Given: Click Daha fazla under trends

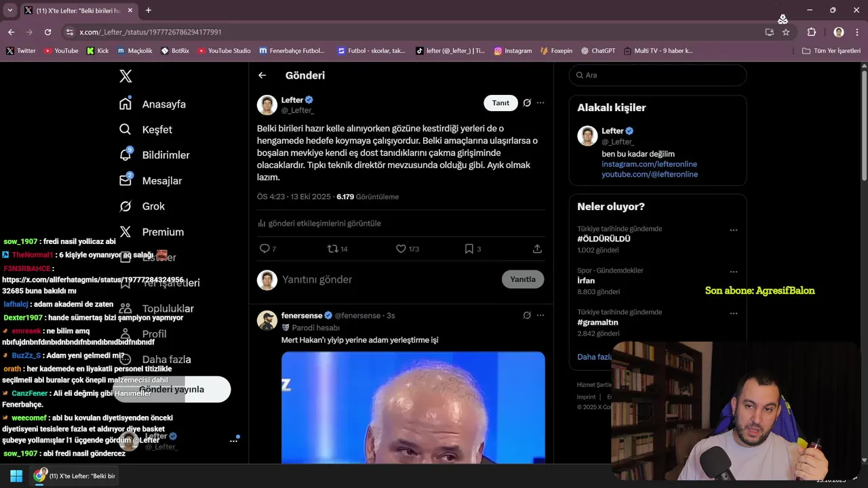Looking at the screenshot, I should click(x=595, y=357).
